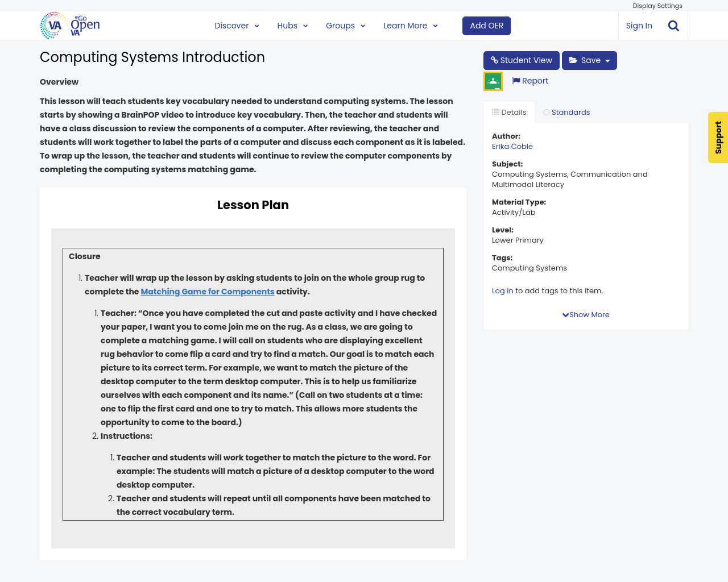728x582 pixels.
Task: Expand the Show More section
Action: pos(585,314)
